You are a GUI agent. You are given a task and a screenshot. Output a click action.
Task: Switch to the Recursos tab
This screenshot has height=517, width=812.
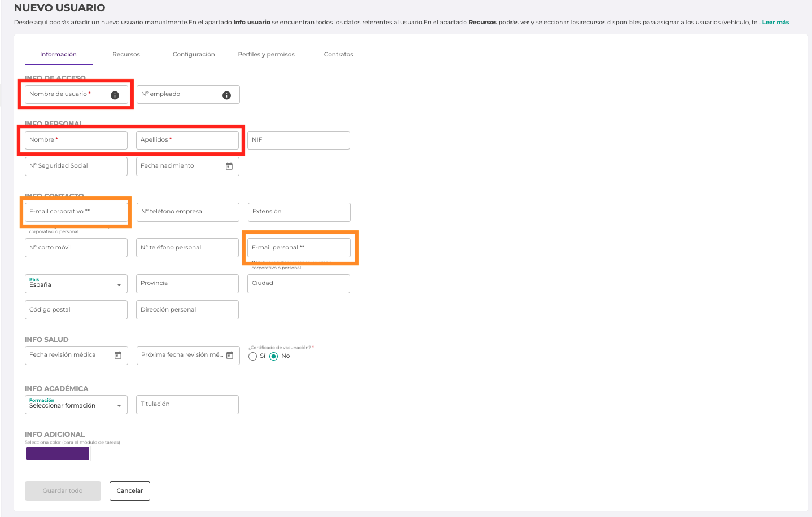[126, 55]
